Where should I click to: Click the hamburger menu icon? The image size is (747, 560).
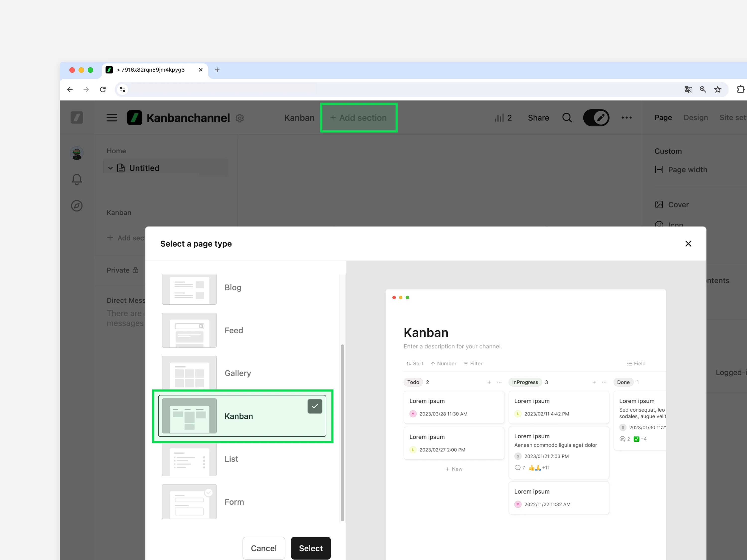pos(112,118)
